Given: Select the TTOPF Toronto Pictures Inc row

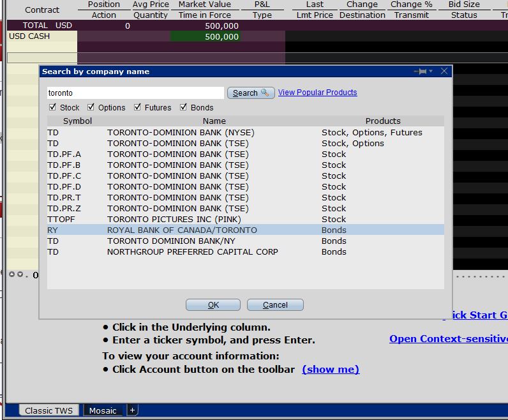Looking at the screenshot, I should point(246,220).
